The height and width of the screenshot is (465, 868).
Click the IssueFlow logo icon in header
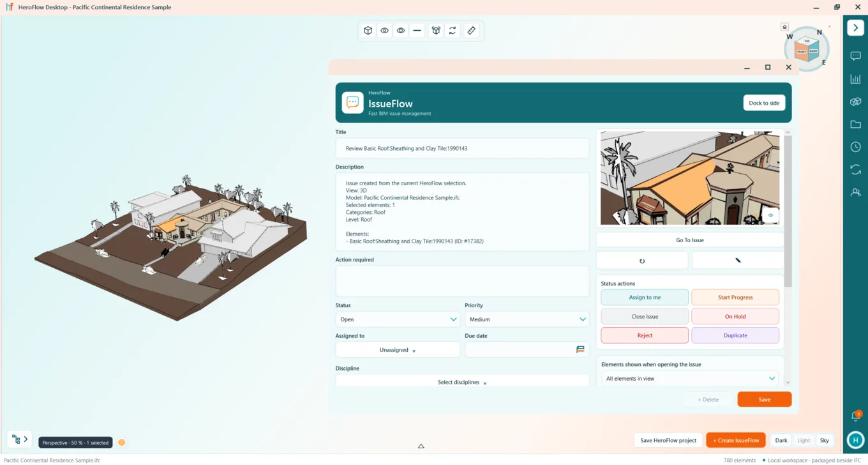(352, 103)
